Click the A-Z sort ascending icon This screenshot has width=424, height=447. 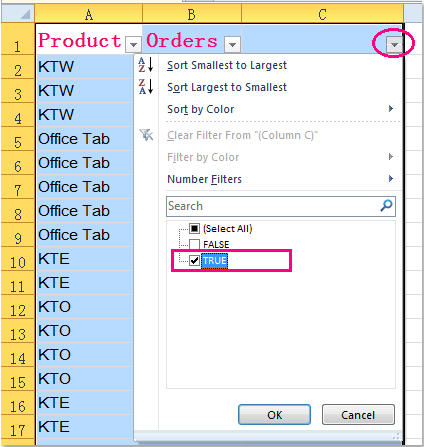coord(146,65)
